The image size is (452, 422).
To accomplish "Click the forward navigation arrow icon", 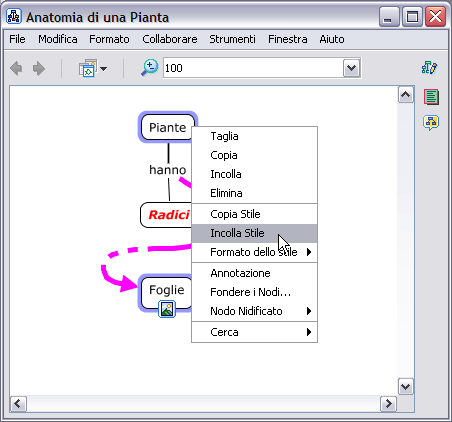I will pyautogui.click(x=39, y=69).
